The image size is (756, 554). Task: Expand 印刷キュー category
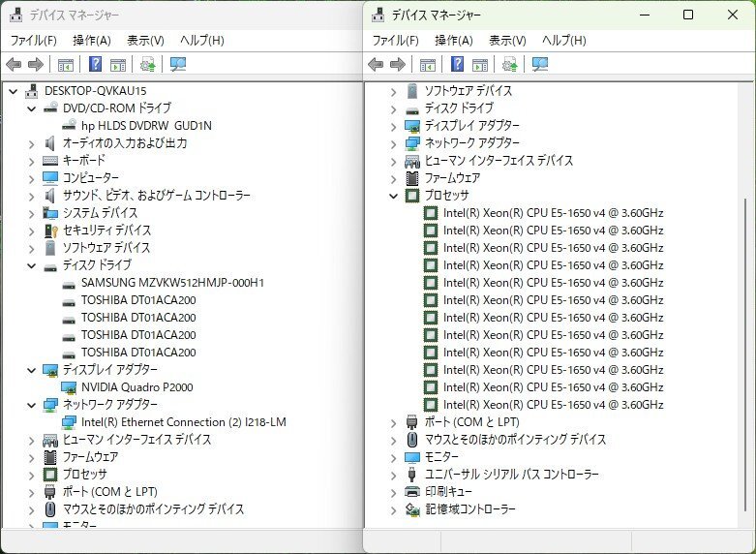[x=393, y=492]
